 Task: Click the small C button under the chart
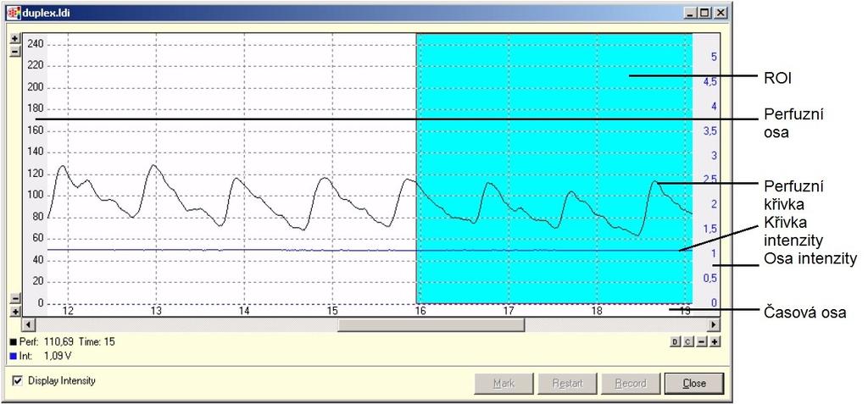coord(687,342)
